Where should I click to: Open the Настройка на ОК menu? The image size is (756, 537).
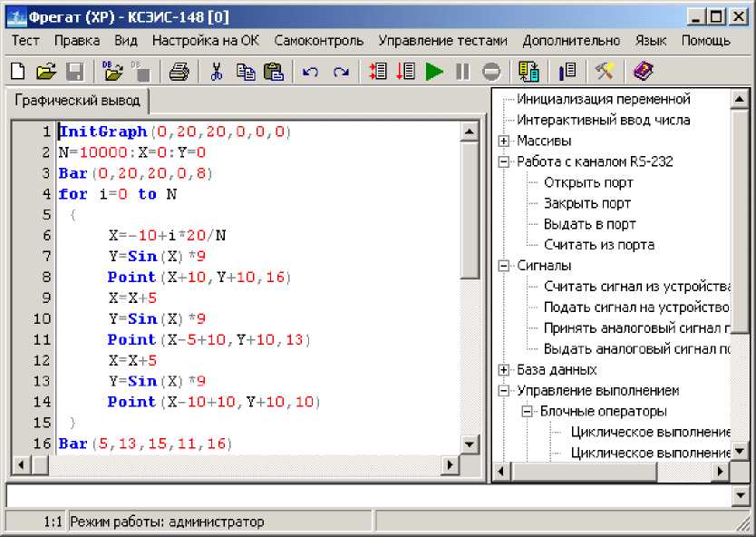pyautogui.click(x=206, y=41)
